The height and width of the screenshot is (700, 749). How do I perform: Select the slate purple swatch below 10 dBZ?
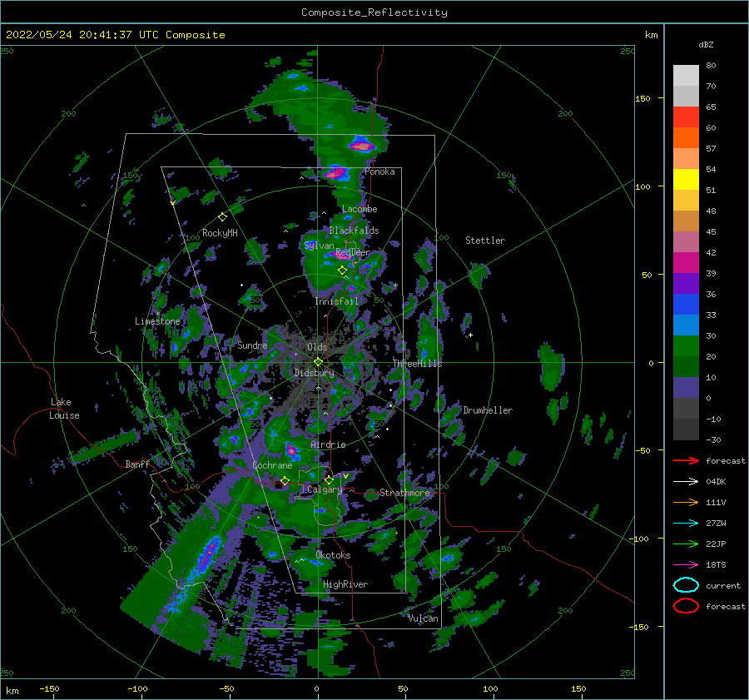pos(686,388)
